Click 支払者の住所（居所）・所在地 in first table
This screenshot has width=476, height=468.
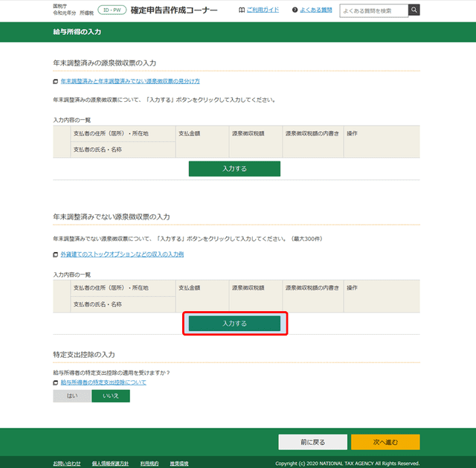tap(111, 133)
